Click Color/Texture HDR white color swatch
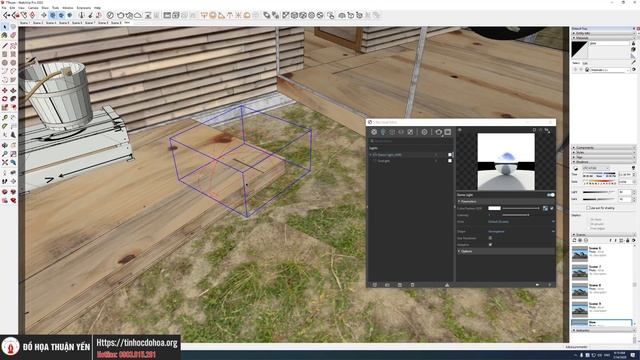This screenshot has width=640, height=360. (494, 208)
